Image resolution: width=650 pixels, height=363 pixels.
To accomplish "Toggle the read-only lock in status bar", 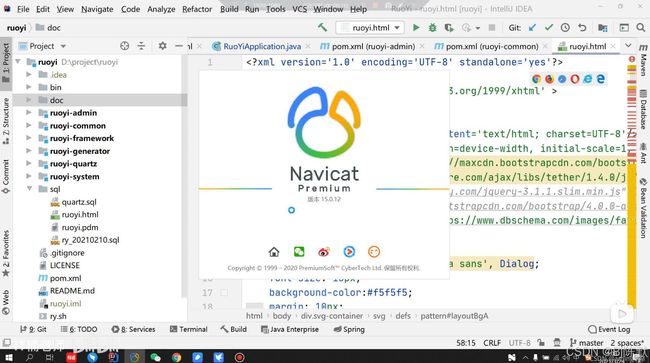I will (541, 343).
